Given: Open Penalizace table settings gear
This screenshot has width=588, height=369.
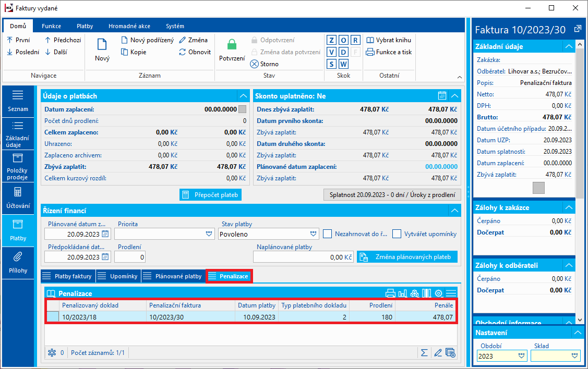Looking at the screenshot, I should tap(439, 293).
